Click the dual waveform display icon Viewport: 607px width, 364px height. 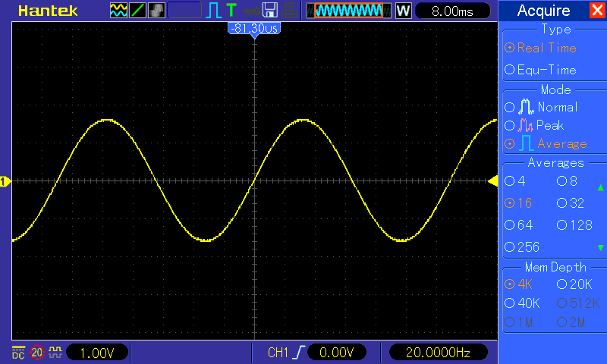click(x=118, y=11)
